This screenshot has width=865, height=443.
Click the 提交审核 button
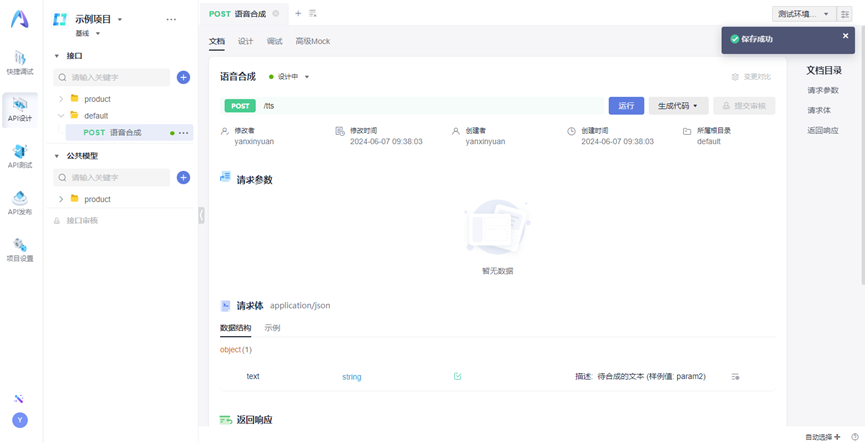click(x=744, y=106)
